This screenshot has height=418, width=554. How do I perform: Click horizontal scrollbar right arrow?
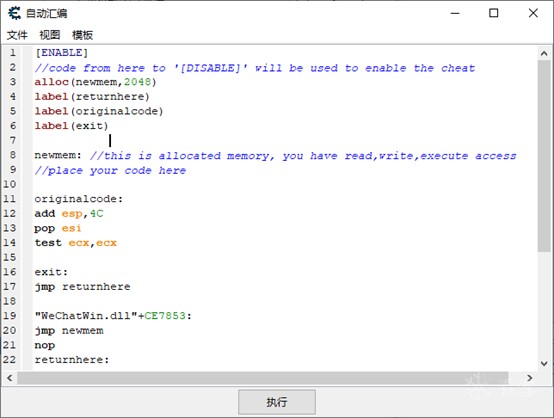pos(529,378)
